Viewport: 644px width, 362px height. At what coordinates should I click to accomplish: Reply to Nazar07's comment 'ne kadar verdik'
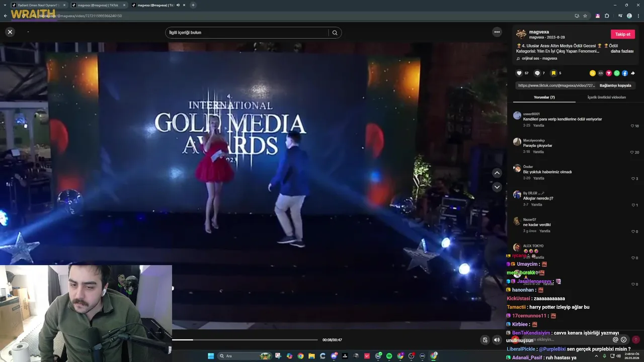coord(545,231)
